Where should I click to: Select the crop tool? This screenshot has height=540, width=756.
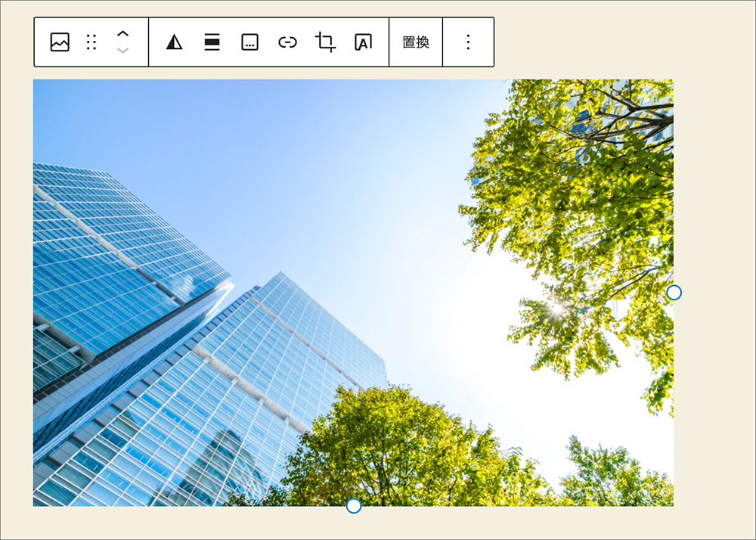click(326, 42)
